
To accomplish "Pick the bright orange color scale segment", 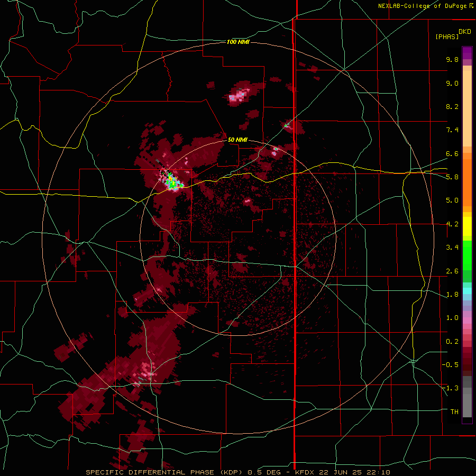I will (x=467, y=182).
